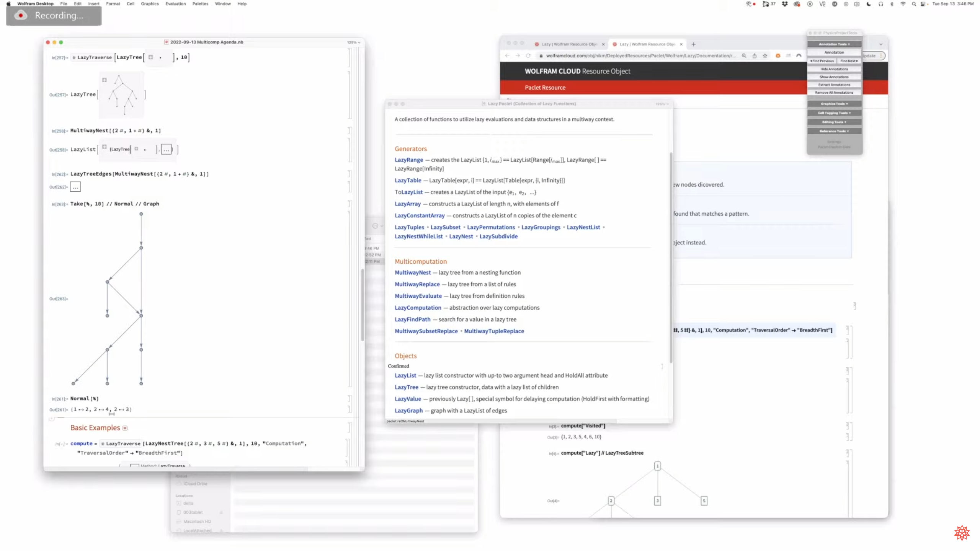Bookmark page with the star icon
The width and height of the screenshot is (980, 551).
(x=765, y=56)
